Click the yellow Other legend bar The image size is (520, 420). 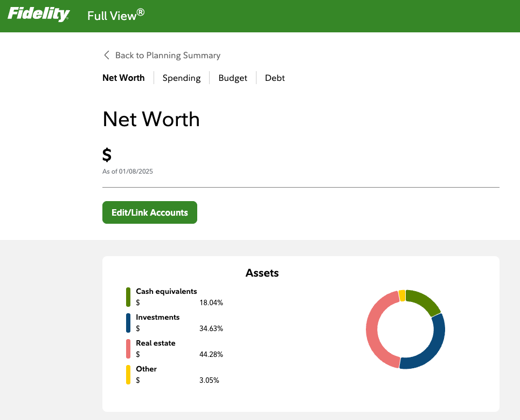point(128,375)
